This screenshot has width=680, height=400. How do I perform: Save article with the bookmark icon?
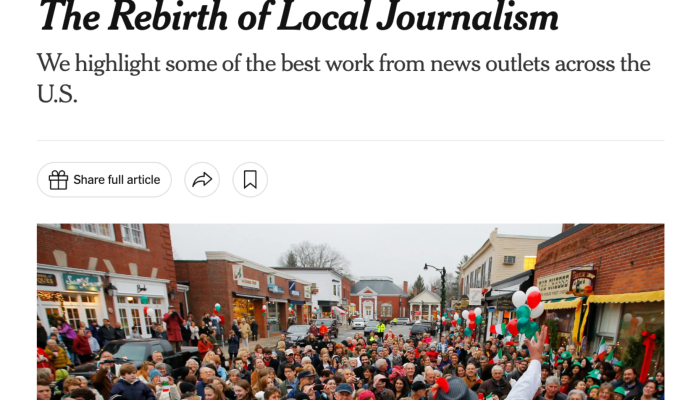click(x=250, y=180)
